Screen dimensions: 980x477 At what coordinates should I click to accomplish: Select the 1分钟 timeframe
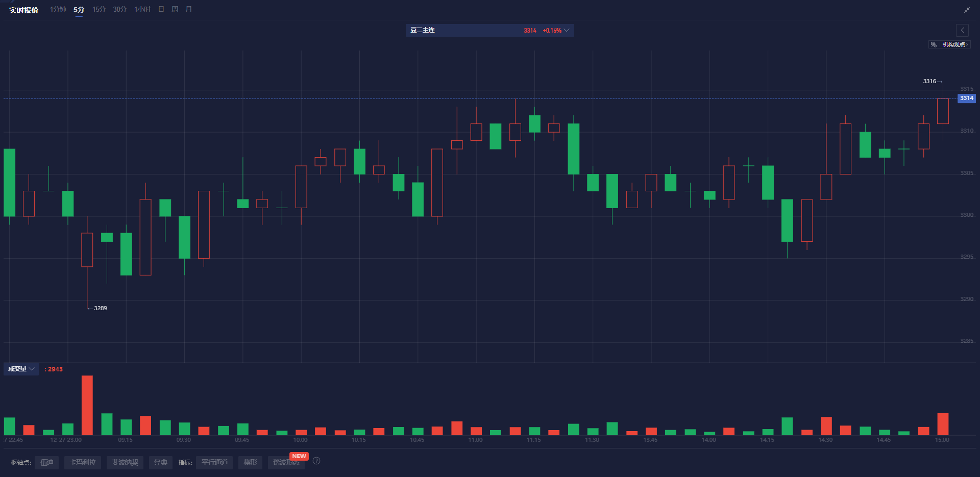pos(58,10)
